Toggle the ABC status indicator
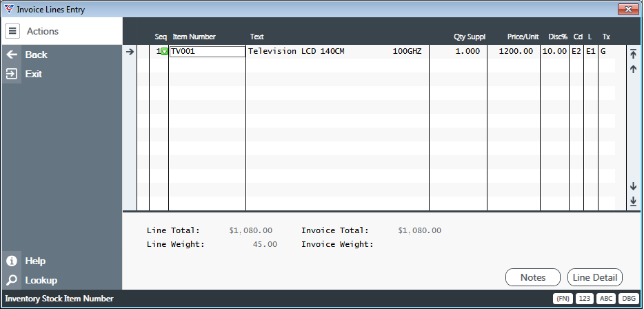The image size is (644, 309). [x=606, y=299]
